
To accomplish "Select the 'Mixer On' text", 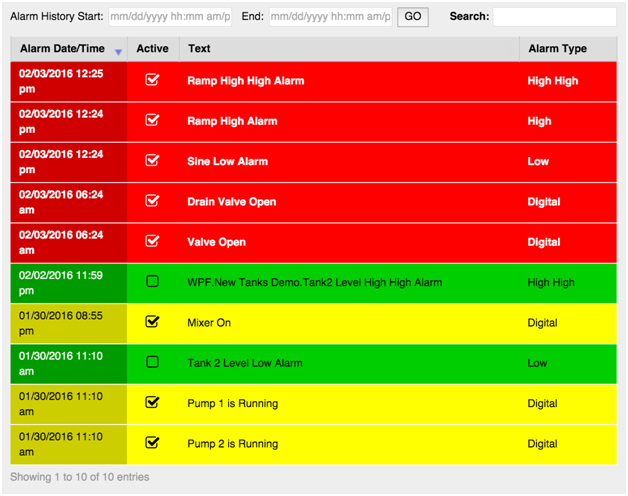I will tap(209, 323).
